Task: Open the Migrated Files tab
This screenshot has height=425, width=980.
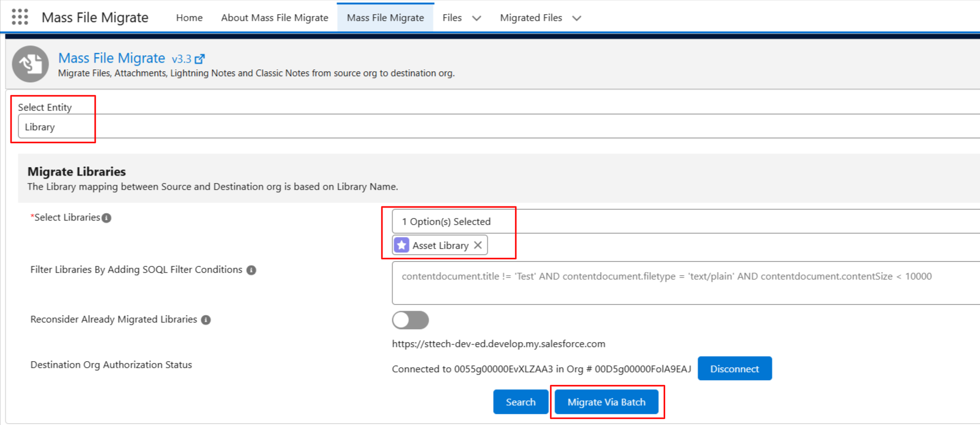Action: click(x=531, y=18)
